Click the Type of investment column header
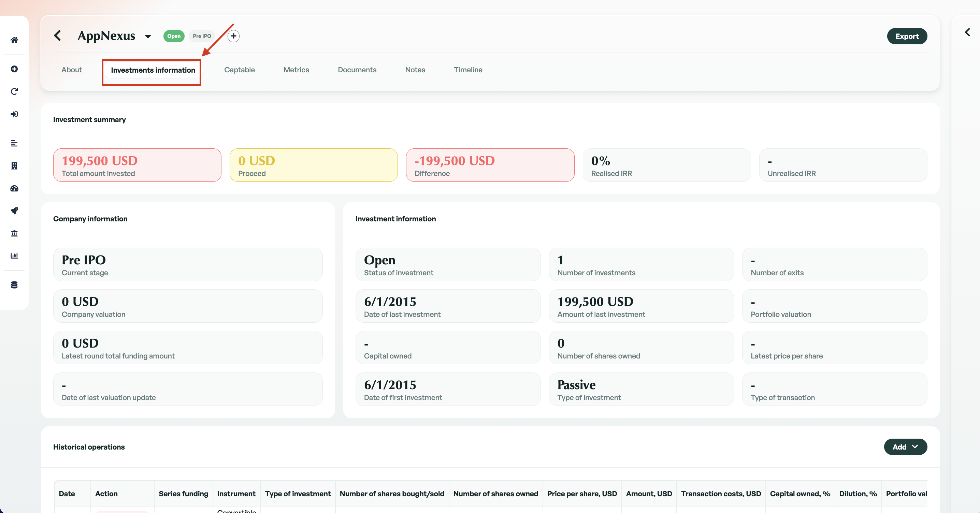This screenshot has width=980, height=513. point(298,494)
